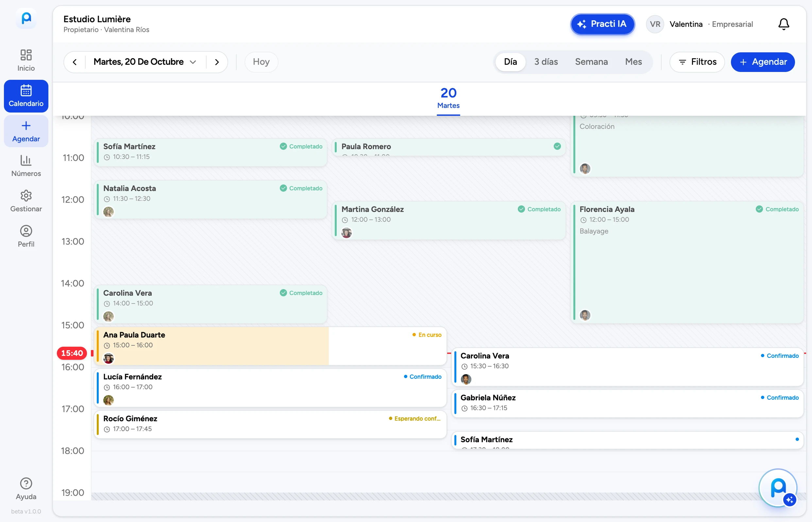Click Valentina · Empresarial account label
The width and height of the screenshot is (812, 522).
(711, 24)
